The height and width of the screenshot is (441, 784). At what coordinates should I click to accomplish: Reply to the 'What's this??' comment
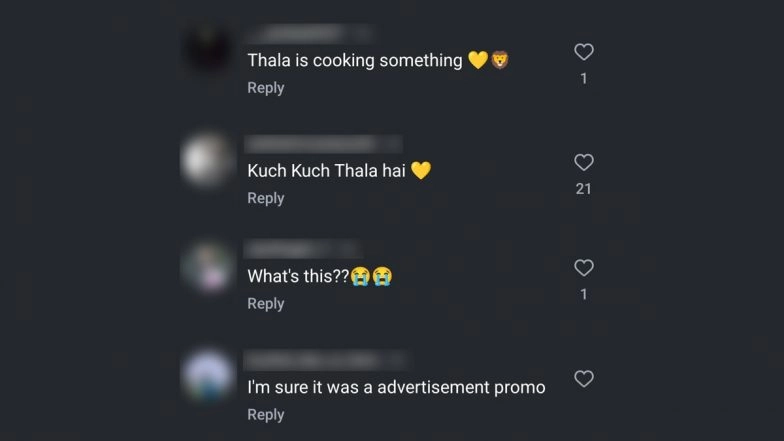pos(266,304)
